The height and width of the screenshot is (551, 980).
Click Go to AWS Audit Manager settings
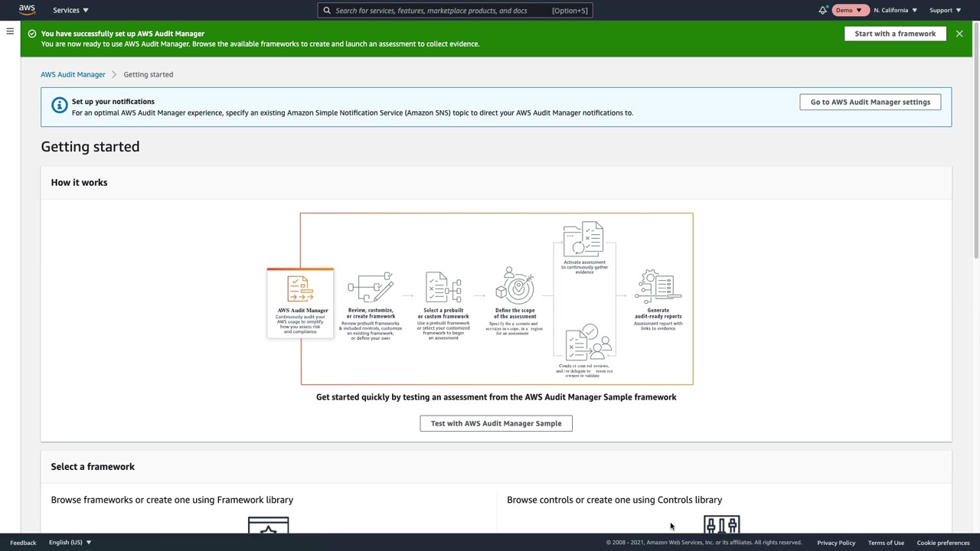871,102
